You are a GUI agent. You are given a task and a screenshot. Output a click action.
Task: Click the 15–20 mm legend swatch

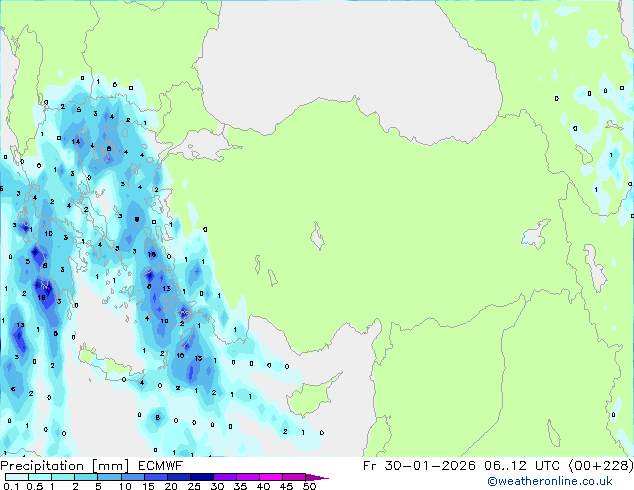(x=155, y=477)
